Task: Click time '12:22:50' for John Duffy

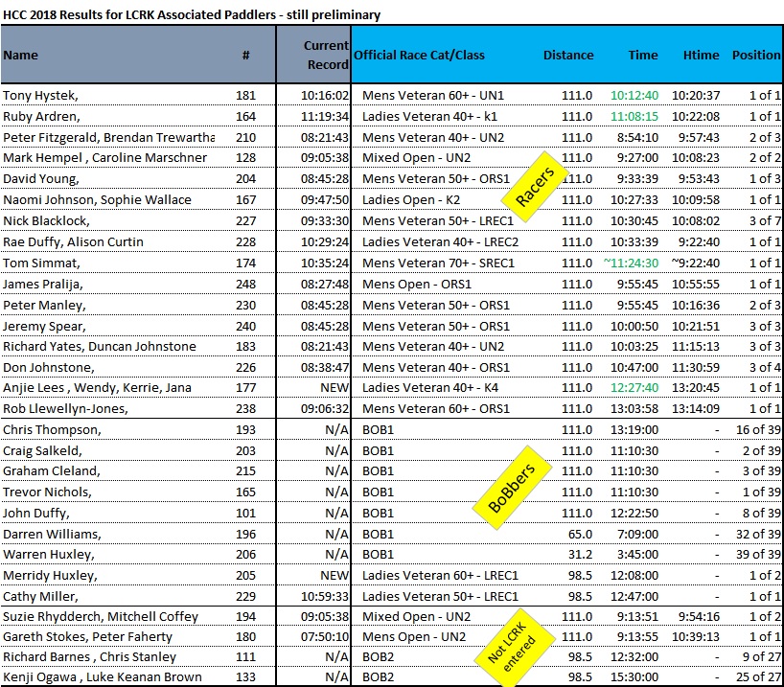Action: pos(634,513)
